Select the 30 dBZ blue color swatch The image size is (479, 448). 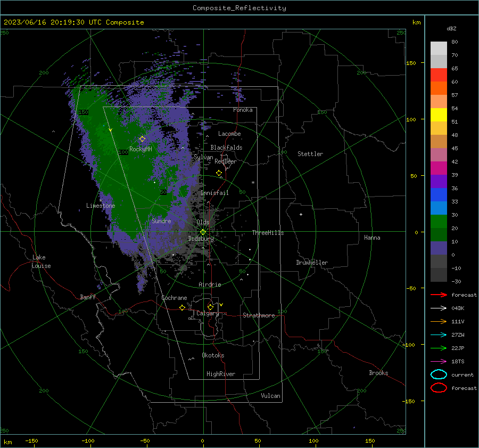coord(439,208)
